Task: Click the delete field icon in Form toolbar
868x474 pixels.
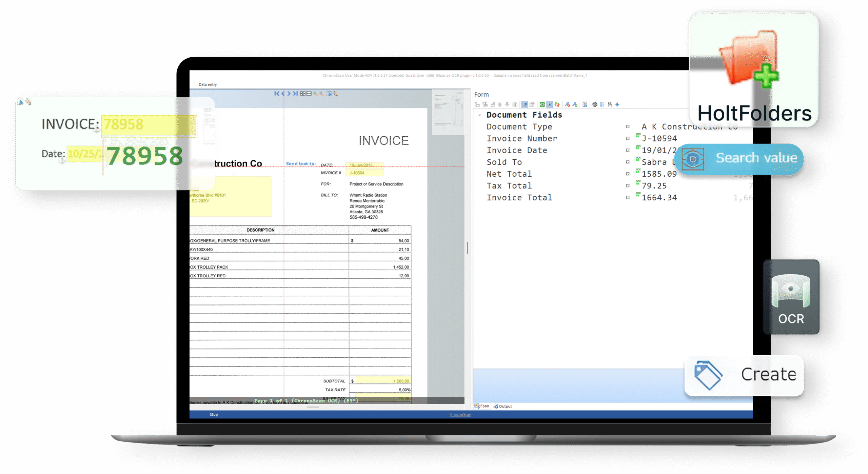Action: (493, 104)
